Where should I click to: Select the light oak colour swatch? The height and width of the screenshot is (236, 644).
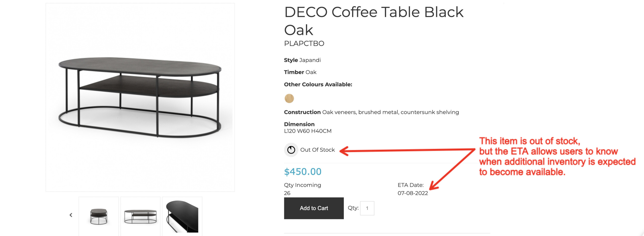pos(289,98)
